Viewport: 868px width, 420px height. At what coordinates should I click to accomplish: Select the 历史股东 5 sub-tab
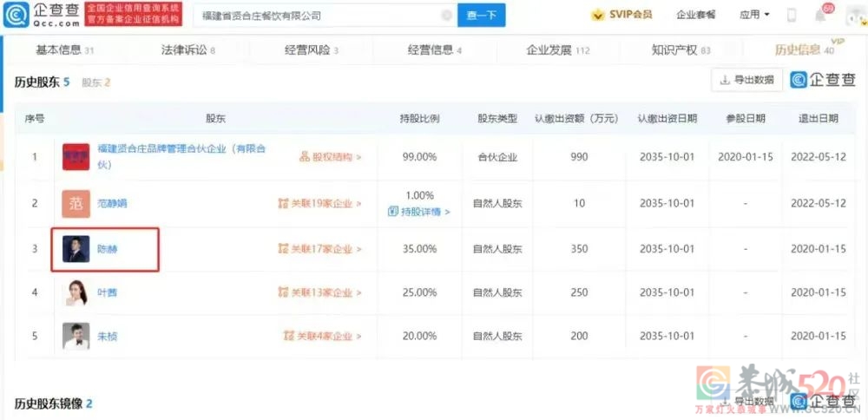(42, 82)
